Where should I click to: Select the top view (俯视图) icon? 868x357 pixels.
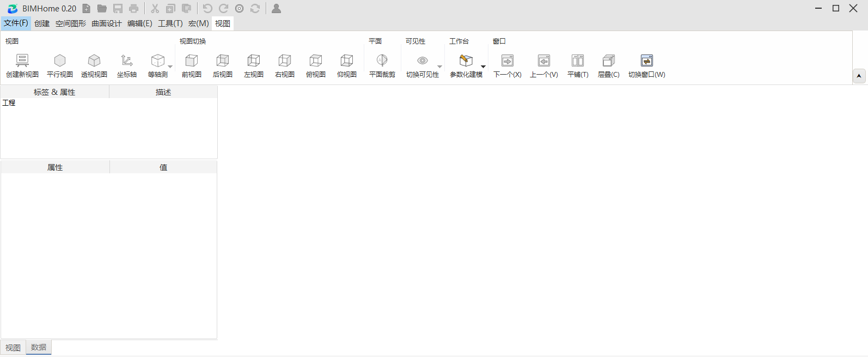coord(316,60)
